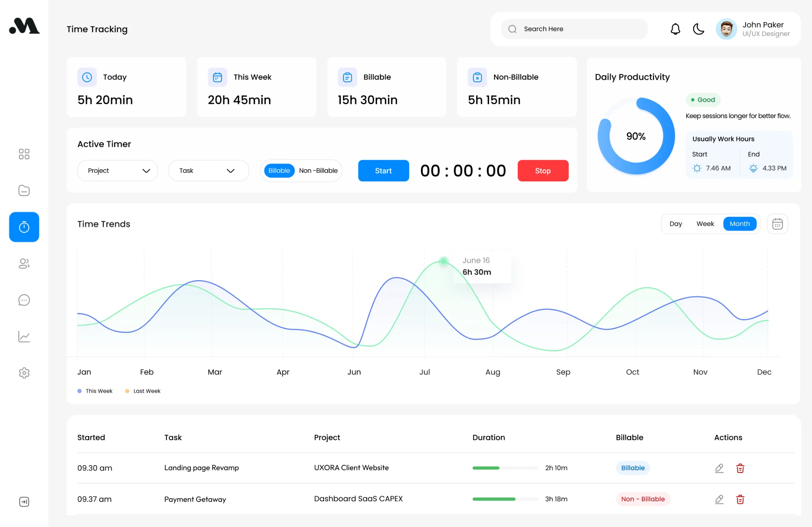Open the team users sidebar icon

point(24,263)
